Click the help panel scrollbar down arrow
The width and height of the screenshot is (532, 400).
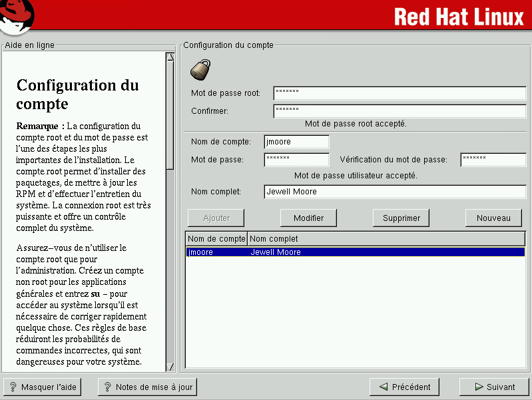tap(170, 367)
